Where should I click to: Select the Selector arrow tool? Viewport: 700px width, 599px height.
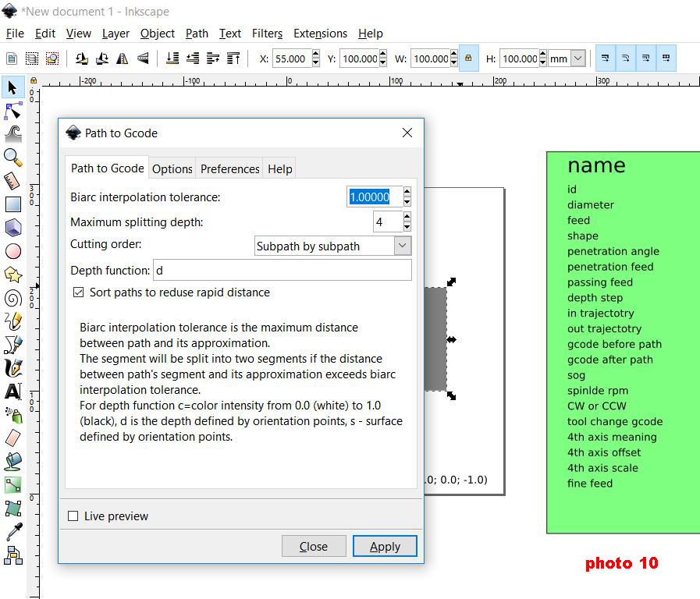[12, 87]
